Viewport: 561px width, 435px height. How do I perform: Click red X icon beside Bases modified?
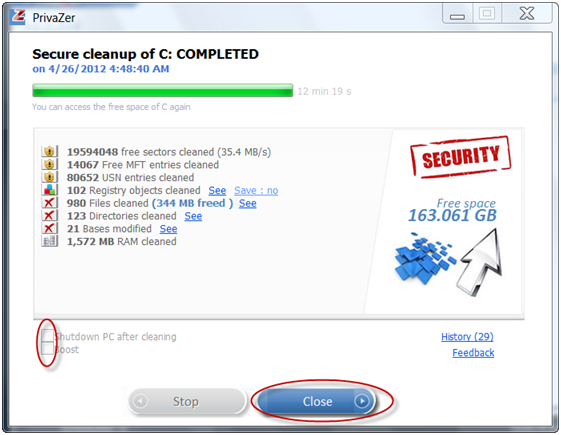[x=49, y=228]
